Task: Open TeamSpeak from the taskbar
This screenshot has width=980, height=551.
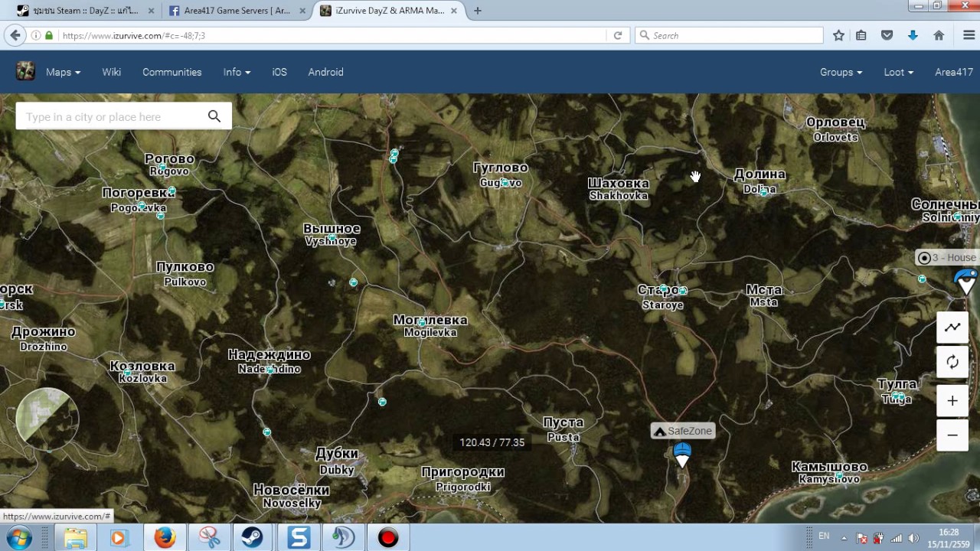Action: (343, 538)
